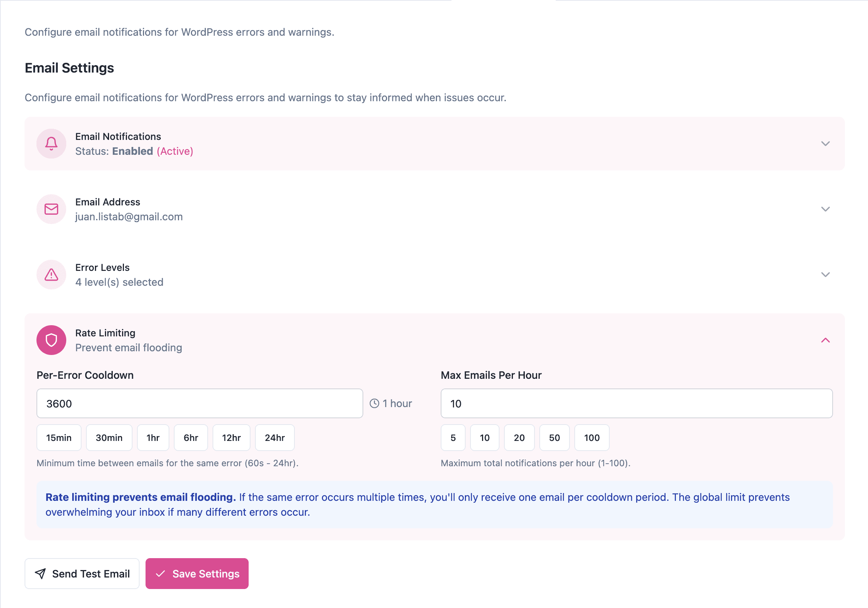Image resolution: width=868 pixels, height=608 pixels.
Task: Expand the Email Notifications section chevron
Action: coord(825,144)
